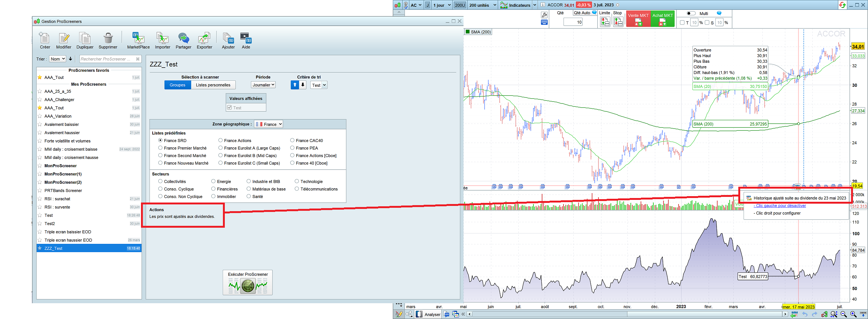Click the undo arrow in chart bottom bar
The image size is (868, 319).
pos(805,314)
